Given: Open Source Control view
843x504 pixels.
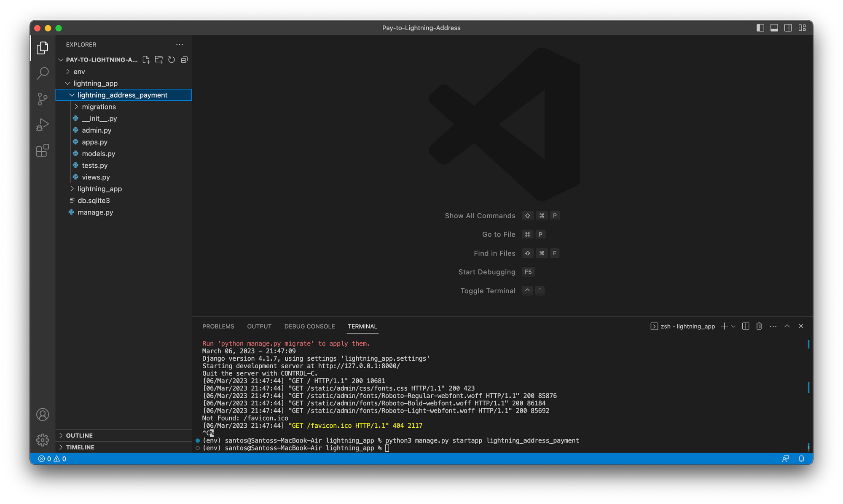Looking at the screenshot, I should 43,99.
